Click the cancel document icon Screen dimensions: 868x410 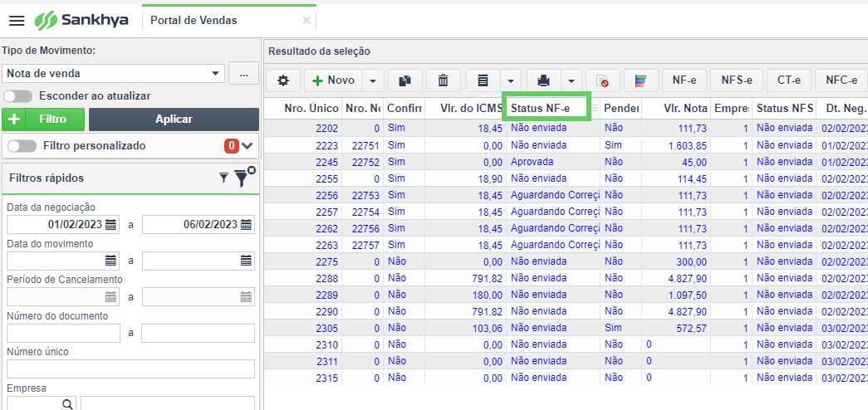tap(603, 81)
